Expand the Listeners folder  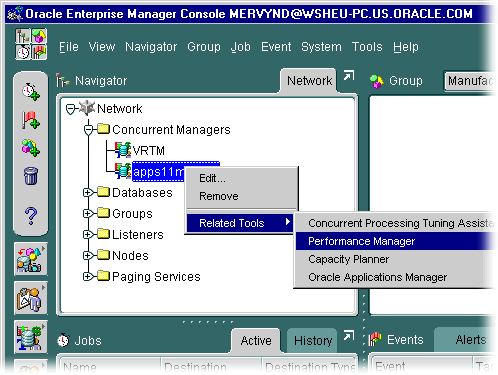click(88, 234)
